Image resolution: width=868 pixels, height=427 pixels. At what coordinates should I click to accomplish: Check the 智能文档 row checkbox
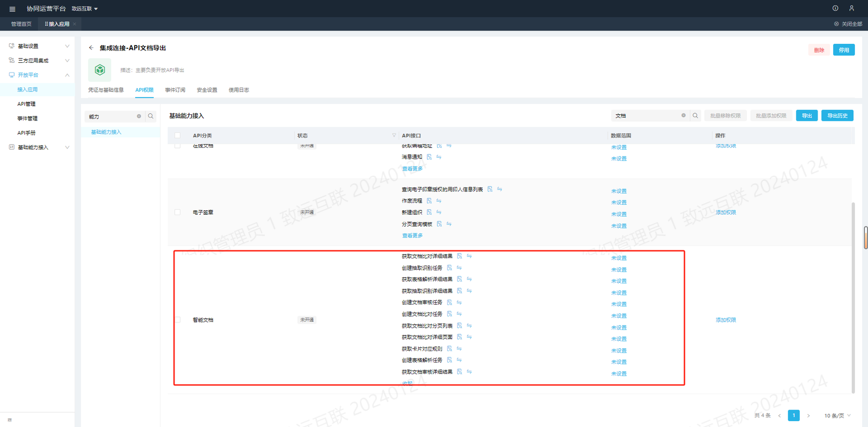(x=177, y=320)
